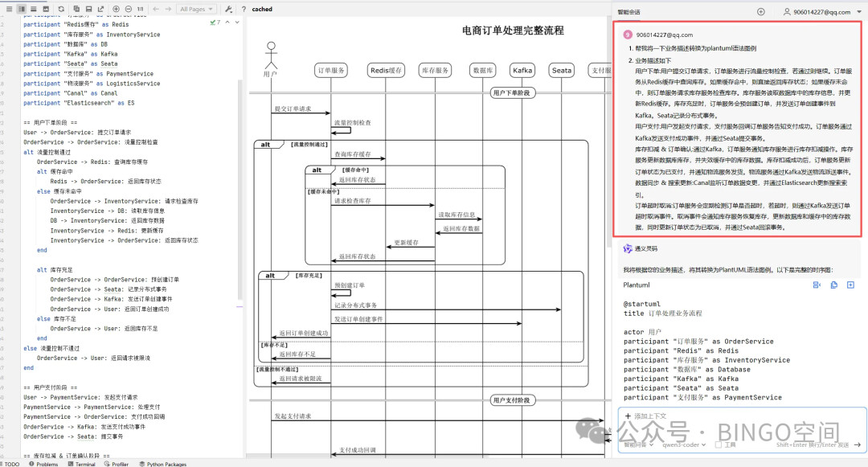Click the 用户支付阶段 divider label
The width and height of the screenshot is (868, 467).
[x=513, y=400]
